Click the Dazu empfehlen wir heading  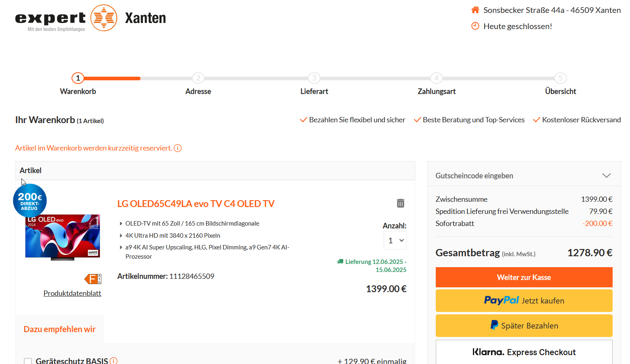[x=60, y=329]
